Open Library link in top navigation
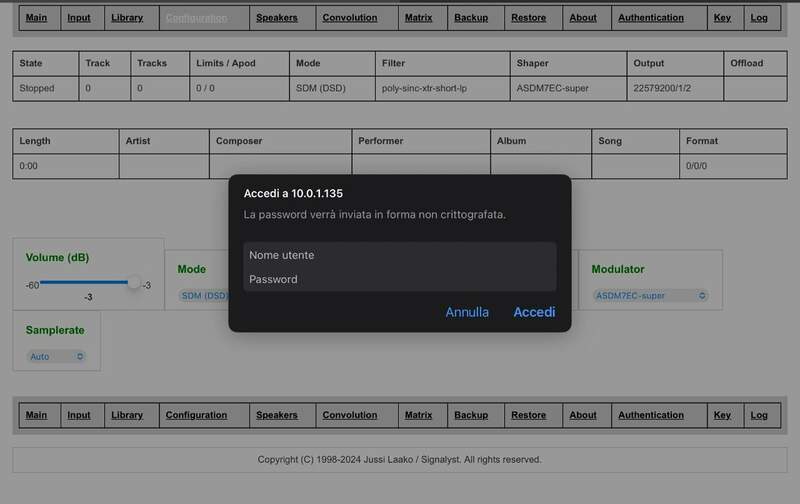Screen dimensions: 800x504 [x=127, y=18]
